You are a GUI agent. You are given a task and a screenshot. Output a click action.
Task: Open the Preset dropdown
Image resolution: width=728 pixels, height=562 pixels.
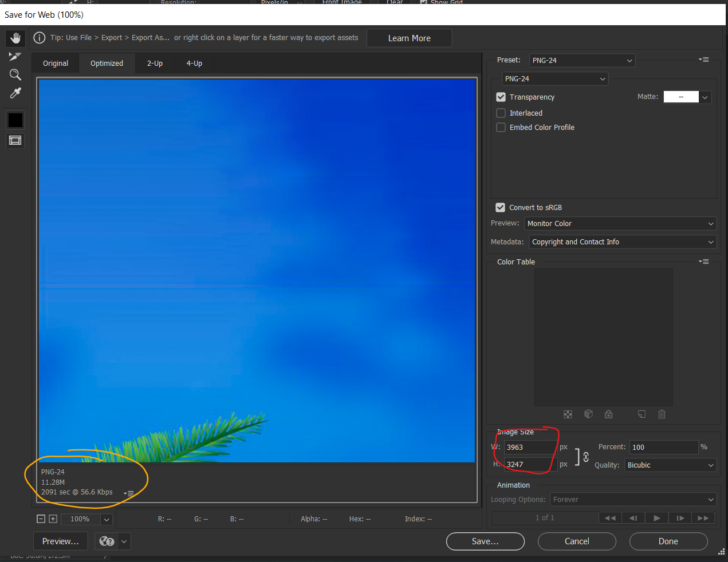pos(582,60)
